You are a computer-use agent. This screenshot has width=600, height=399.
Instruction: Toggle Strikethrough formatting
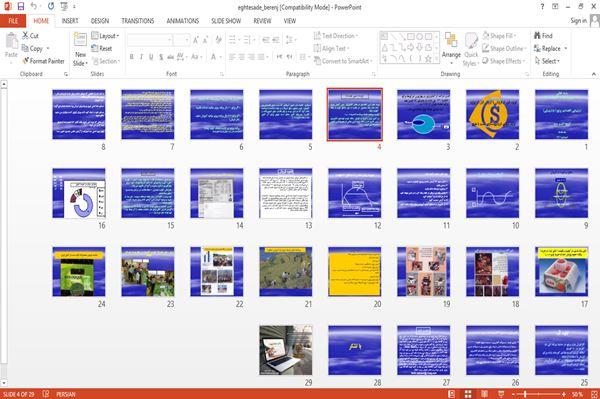coord(170,57)
